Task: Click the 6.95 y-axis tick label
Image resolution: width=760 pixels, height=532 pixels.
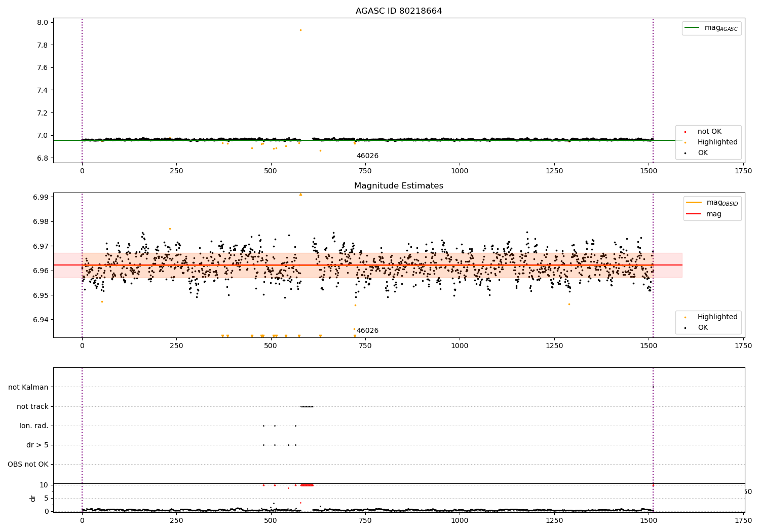Action: [x=41, y=295]
